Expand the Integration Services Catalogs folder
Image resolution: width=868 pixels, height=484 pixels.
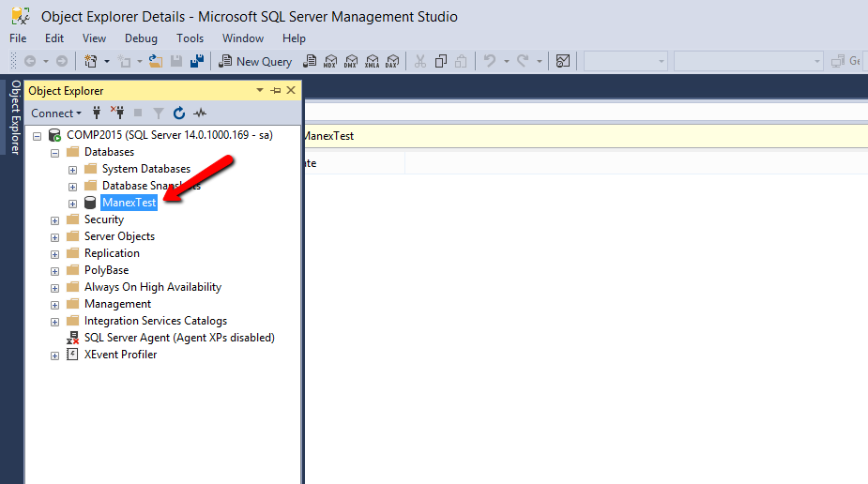click(54, 322)
